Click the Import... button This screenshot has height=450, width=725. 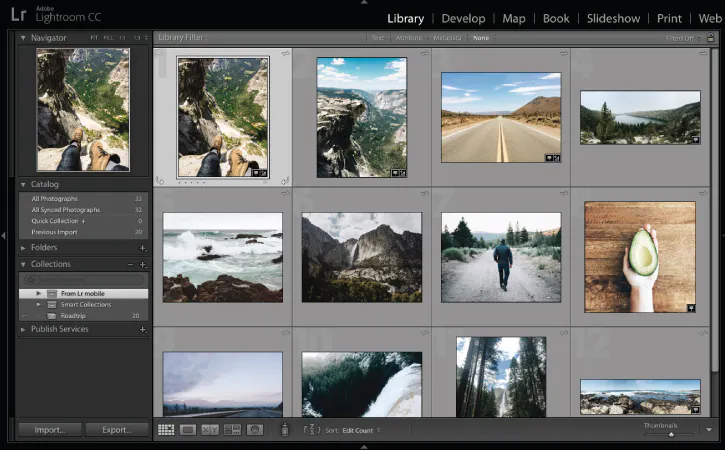point(50,430)
